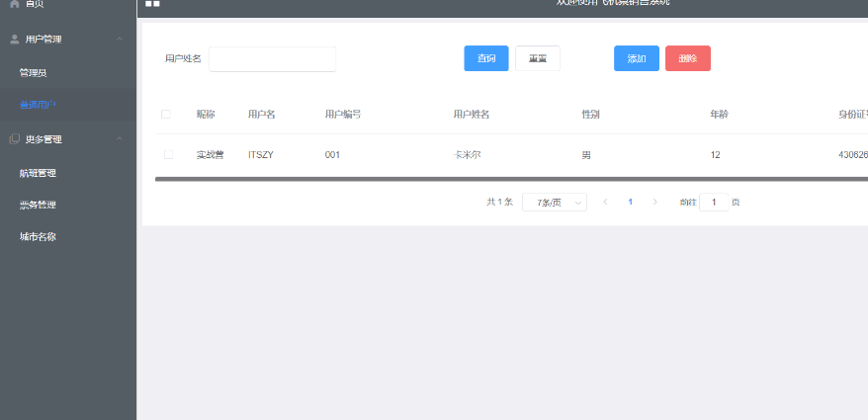Click the red 删除 button

point(687,58)
